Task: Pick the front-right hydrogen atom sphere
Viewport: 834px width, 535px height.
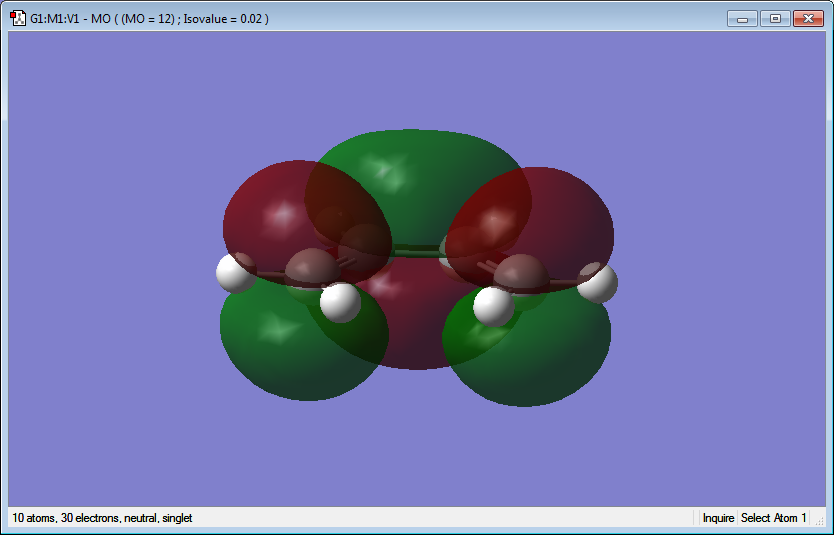Action: [494, 306]
